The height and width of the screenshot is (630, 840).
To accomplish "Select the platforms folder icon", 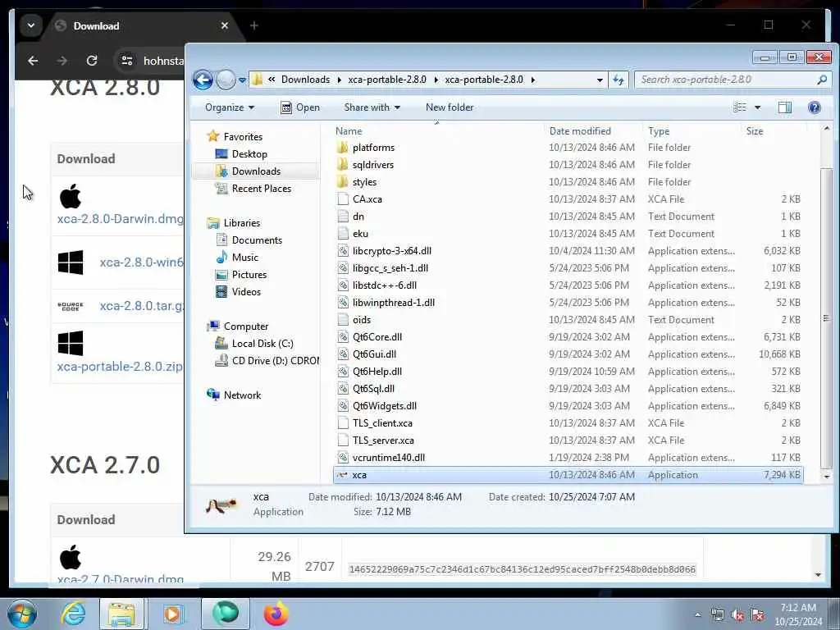I will pyautogui.click(x=343, y=148).
